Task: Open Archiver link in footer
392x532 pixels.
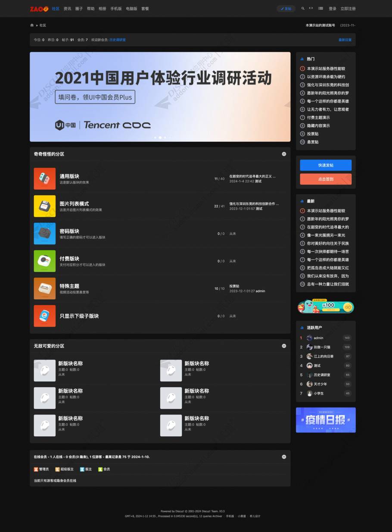Action: tap(217, 516)
